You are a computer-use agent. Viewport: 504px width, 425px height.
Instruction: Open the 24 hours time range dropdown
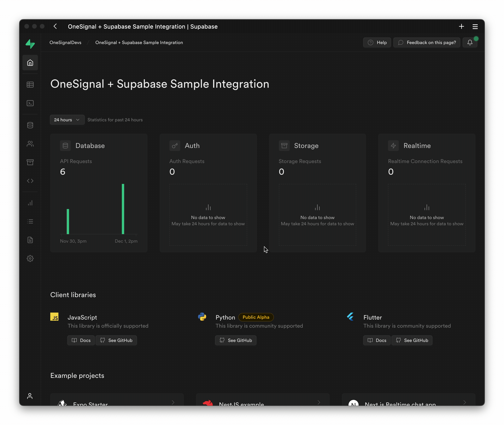(67, 120)
